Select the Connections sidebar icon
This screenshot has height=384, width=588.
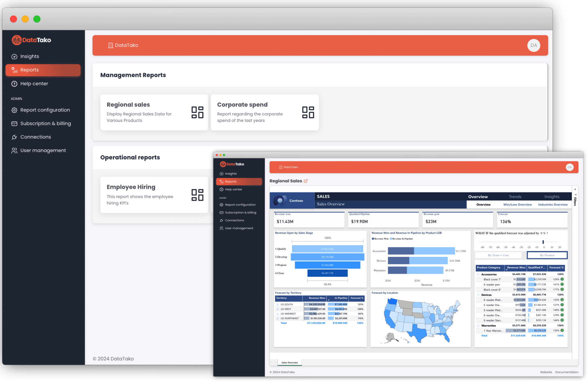[x=15, y=137]
